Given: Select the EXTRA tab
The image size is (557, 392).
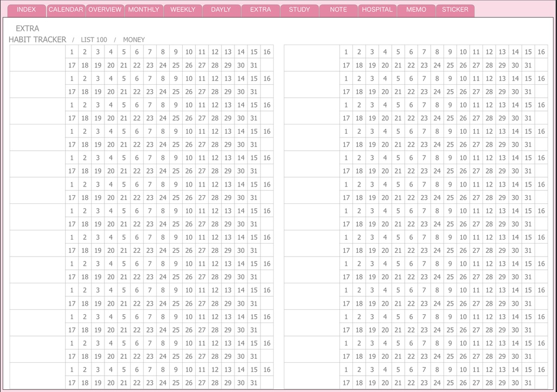Looking at the screenshot, I should tap(261, 10).
